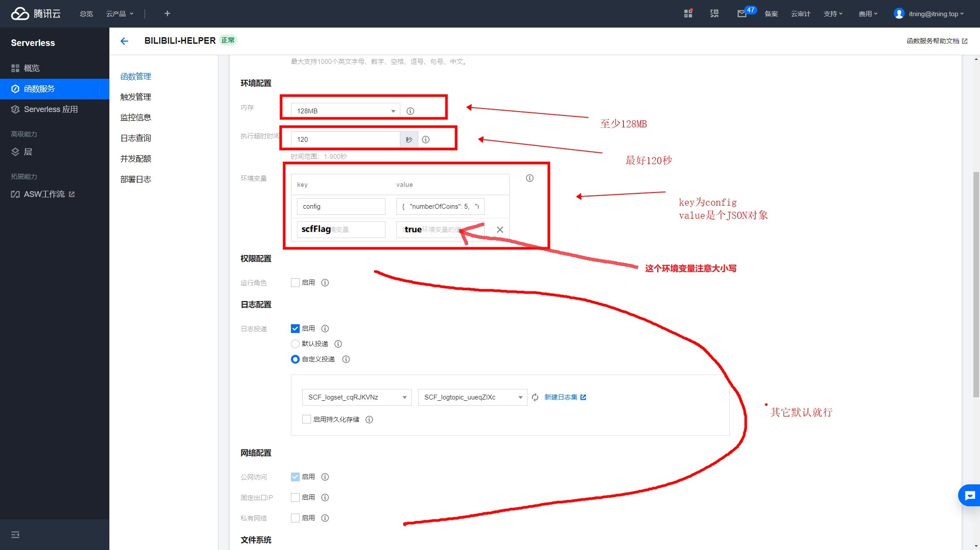Click the back arrow beside BILIBILI-HELPER

point(124,41)
